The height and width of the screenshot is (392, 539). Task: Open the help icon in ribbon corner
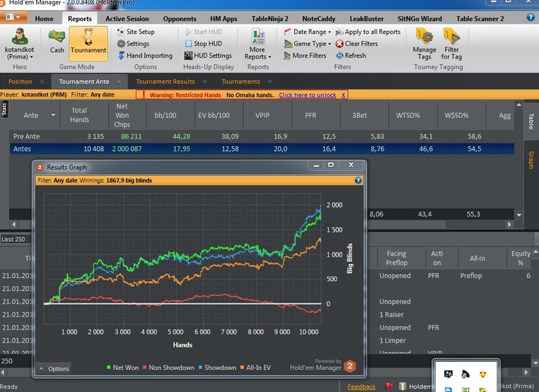click(531, 17)
